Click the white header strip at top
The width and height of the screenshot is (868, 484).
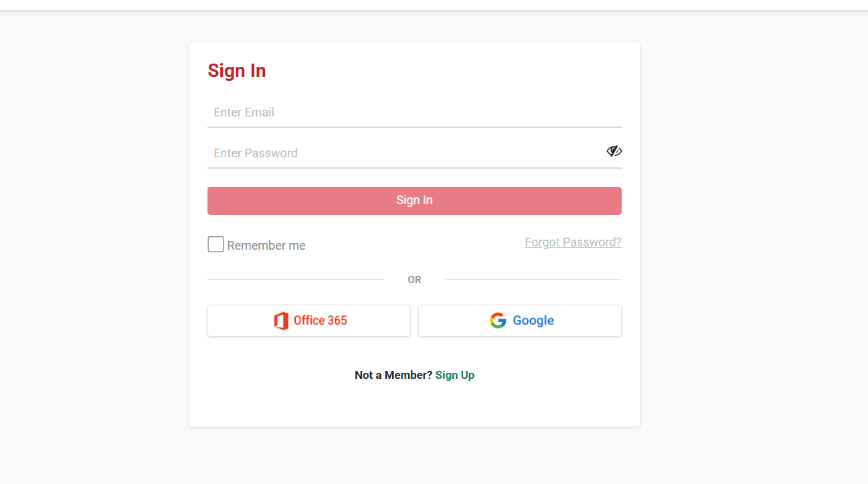tap(434, 5)
